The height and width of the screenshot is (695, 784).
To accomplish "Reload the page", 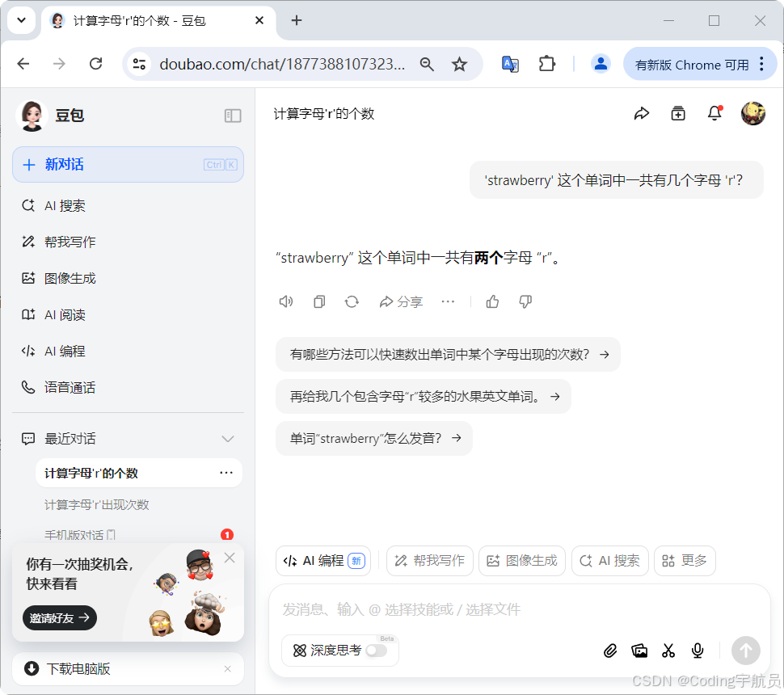I will point(95,64).
